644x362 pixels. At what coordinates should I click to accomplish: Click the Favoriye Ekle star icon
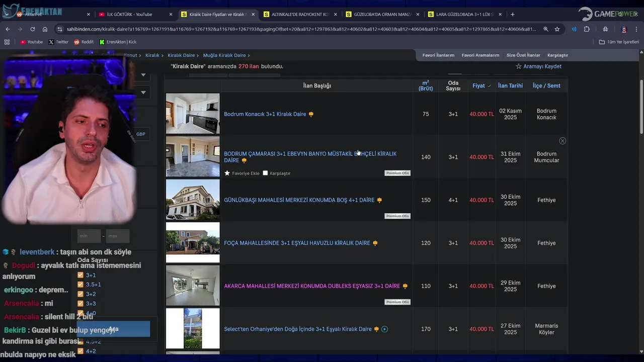(x=227, y=173)
